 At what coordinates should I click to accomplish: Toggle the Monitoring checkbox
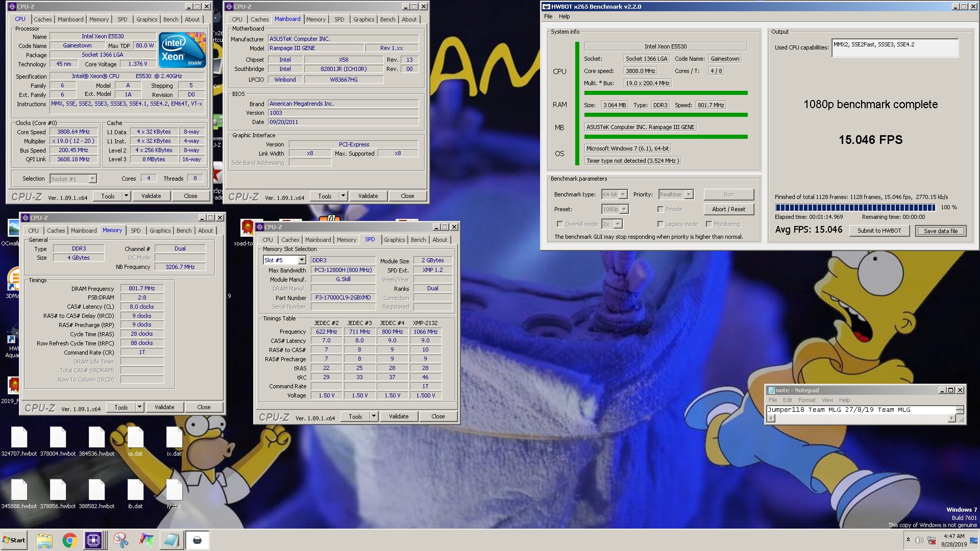coord(709,224)
